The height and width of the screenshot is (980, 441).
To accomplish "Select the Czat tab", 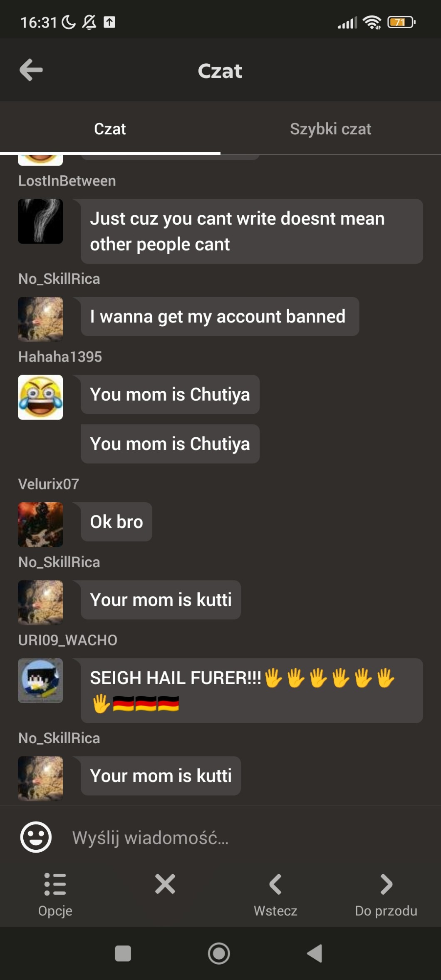I will point(110,129).
